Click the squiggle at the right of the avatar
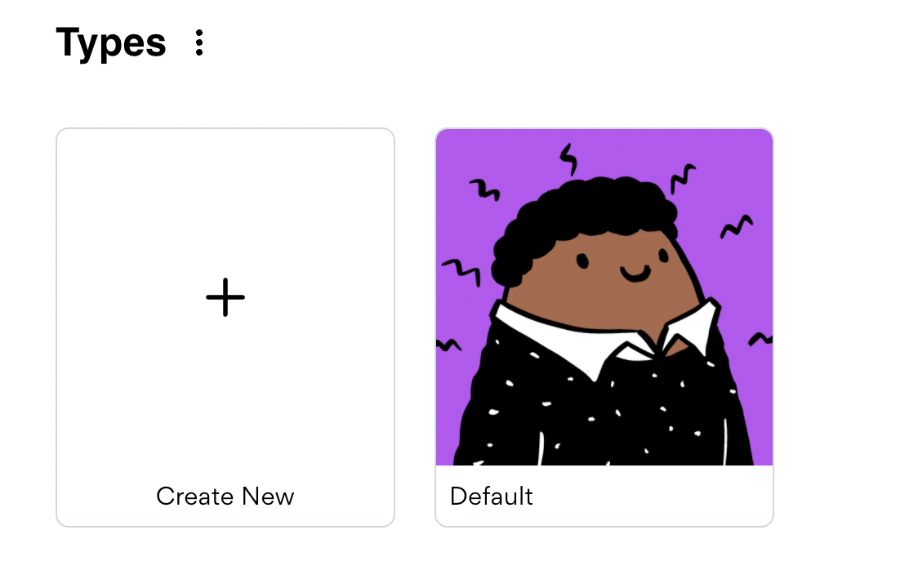The height and width of the screenshot is (588, 918). (x=737, y=226)
